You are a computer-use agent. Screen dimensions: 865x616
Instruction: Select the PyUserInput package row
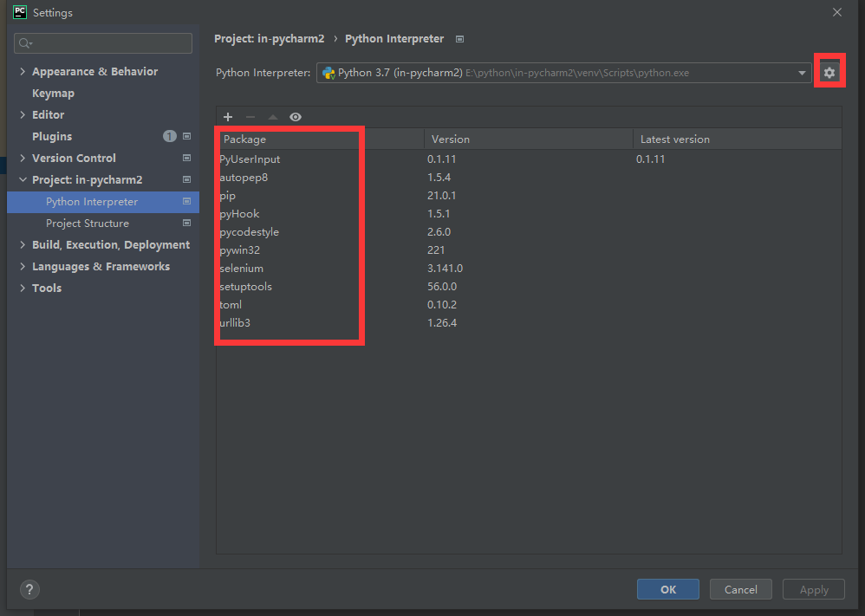pyautogui.click(x=529, y=159)
